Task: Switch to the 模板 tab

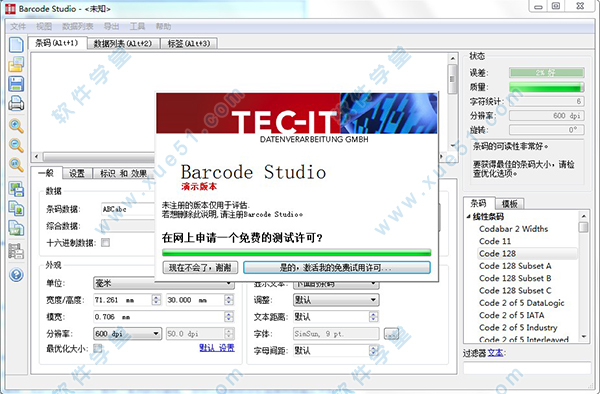Action: click(509, 204)
